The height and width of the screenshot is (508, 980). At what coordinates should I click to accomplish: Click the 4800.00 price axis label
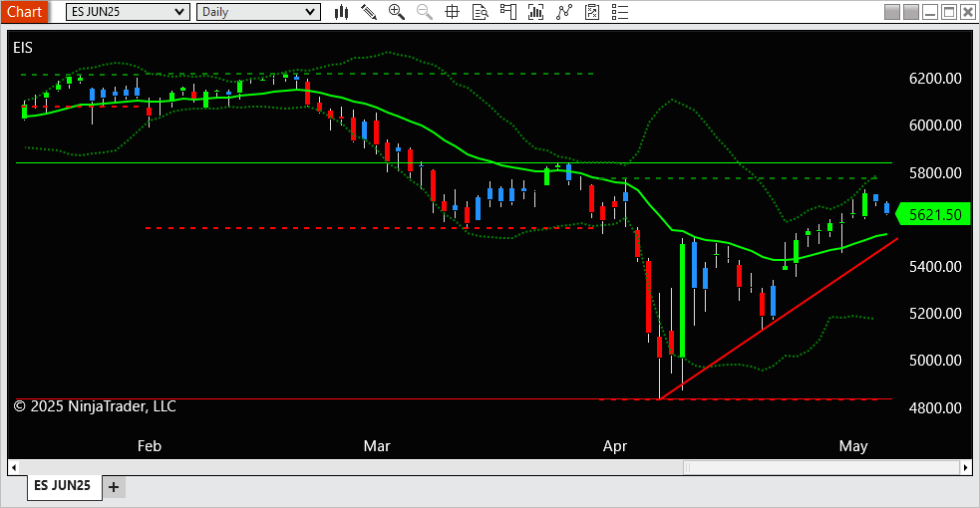935,408
